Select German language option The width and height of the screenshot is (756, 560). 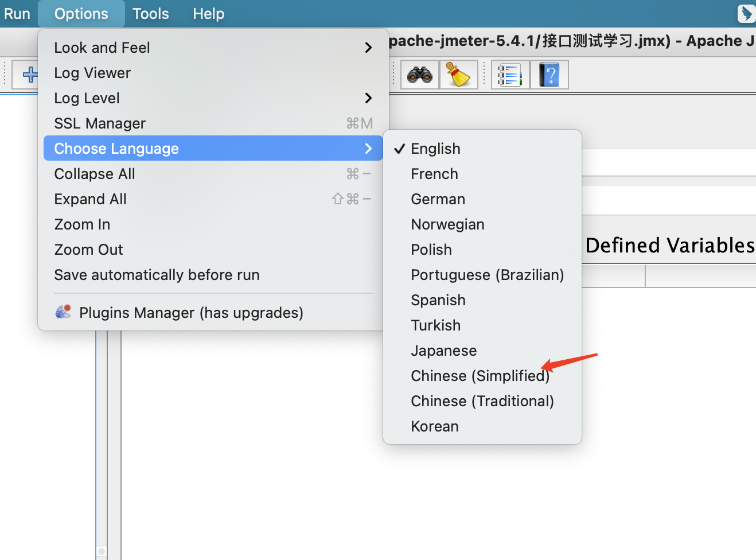[482, 199]
